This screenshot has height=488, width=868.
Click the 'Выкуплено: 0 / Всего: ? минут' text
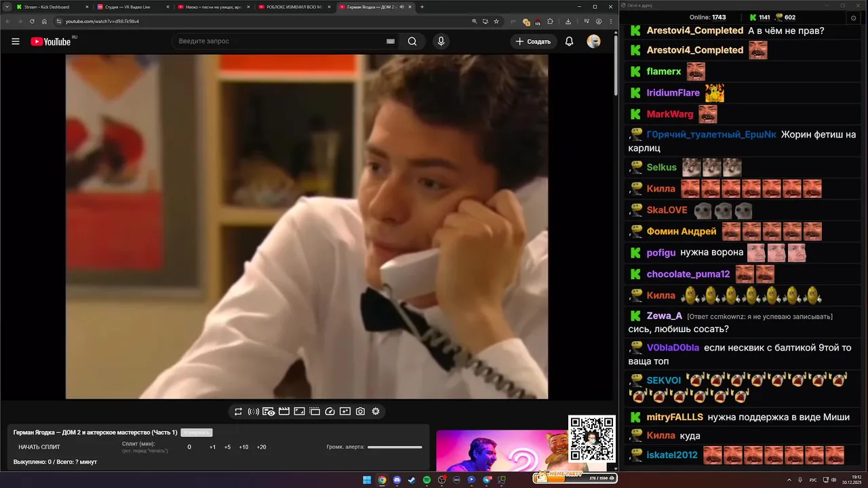[55, 462]
